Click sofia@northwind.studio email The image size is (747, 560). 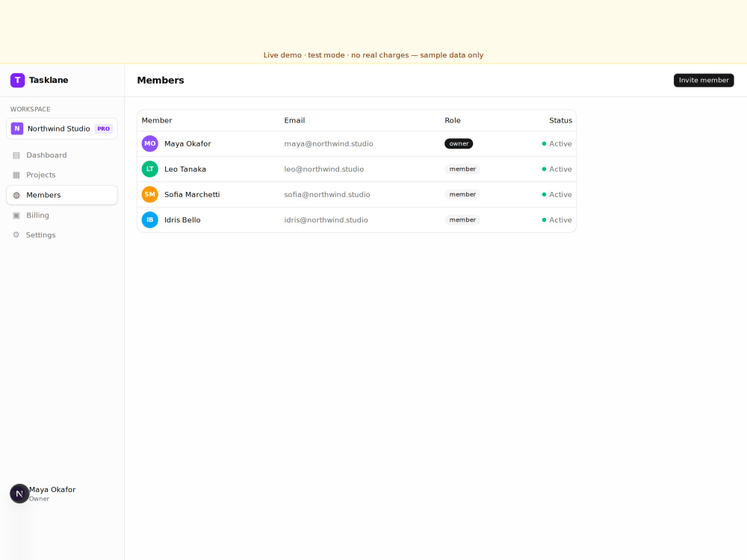(327, 194)
